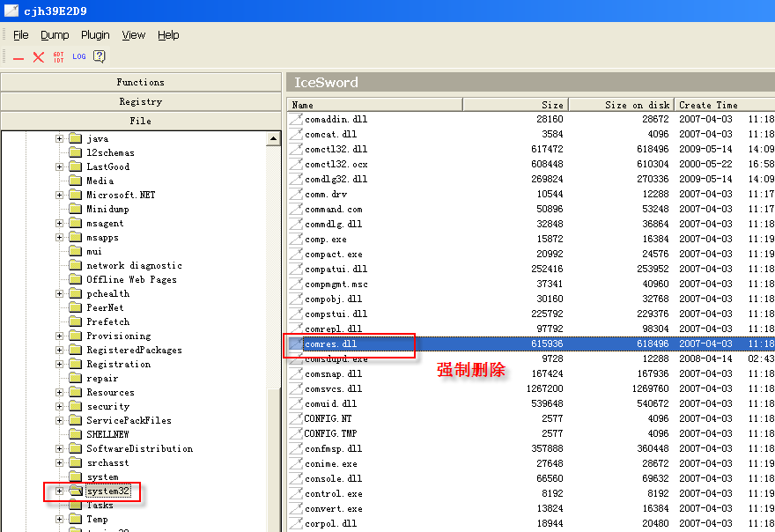Open the View menu
The image size is (775, 532).
point(134,35)
